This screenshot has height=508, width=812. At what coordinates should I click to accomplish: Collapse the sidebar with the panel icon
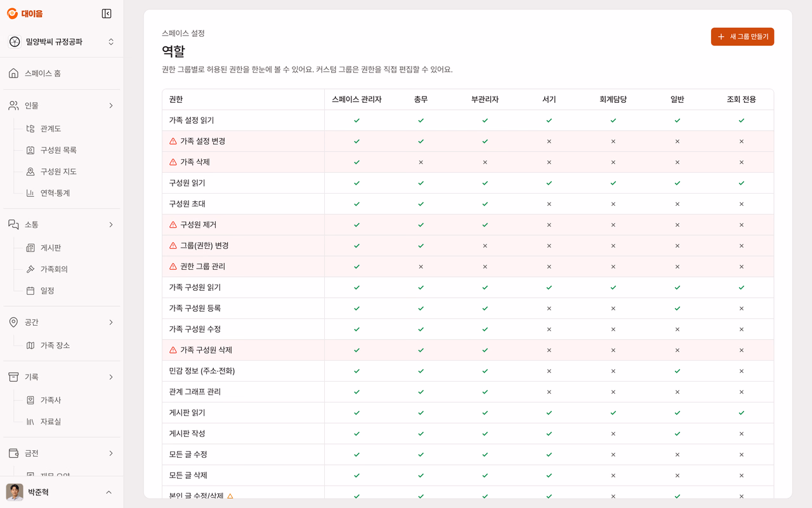(x=107, y=13)
